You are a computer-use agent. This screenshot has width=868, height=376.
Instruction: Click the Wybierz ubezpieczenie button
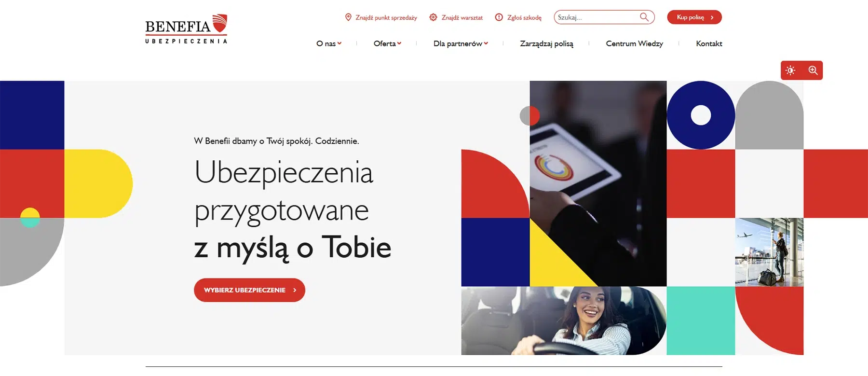249,290
